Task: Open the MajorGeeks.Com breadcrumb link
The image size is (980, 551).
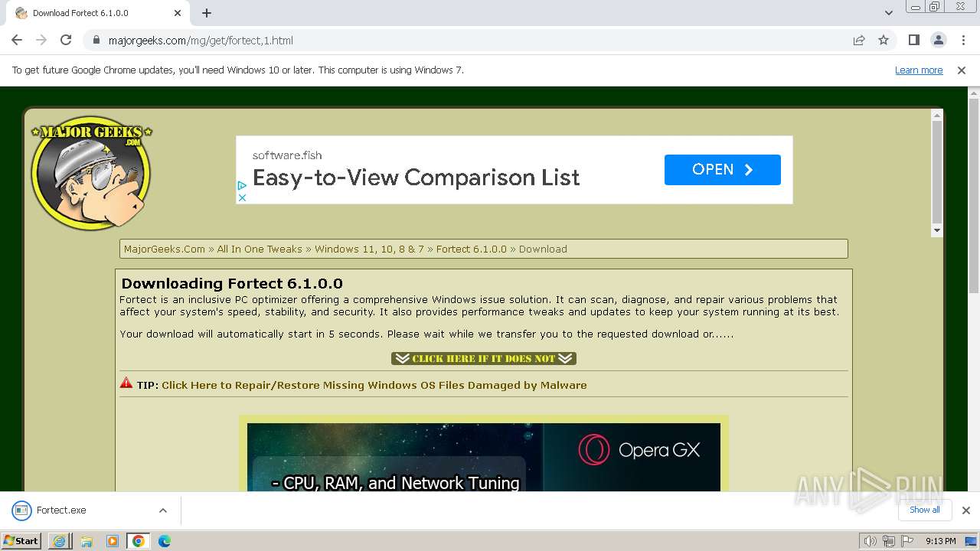Action: pyautogui.click(x=165, y=249)
